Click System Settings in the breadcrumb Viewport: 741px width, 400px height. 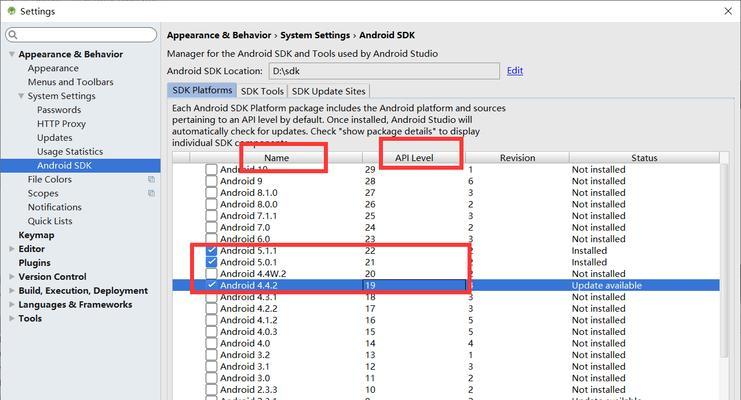tap(315, 35)
